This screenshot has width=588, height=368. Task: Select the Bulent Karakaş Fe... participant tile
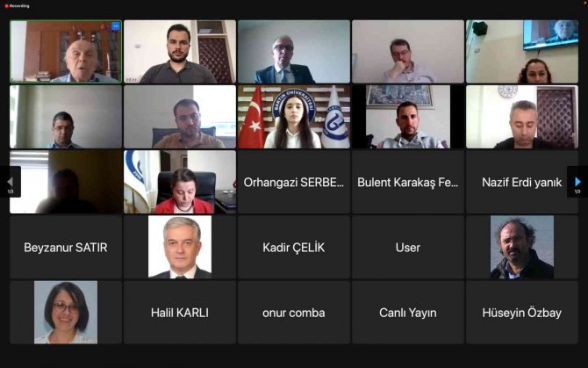407,182
